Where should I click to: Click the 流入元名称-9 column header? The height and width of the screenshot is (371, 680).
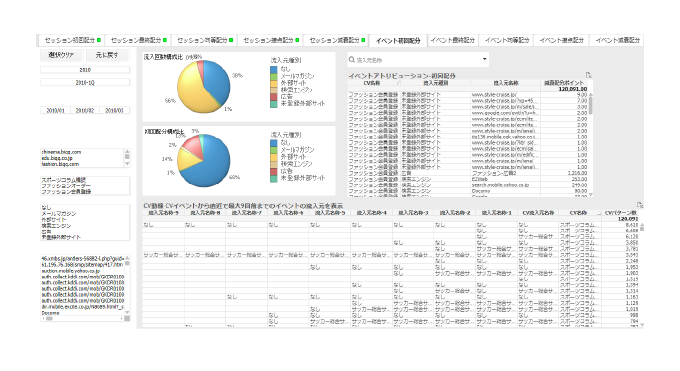tap(163, 213)
